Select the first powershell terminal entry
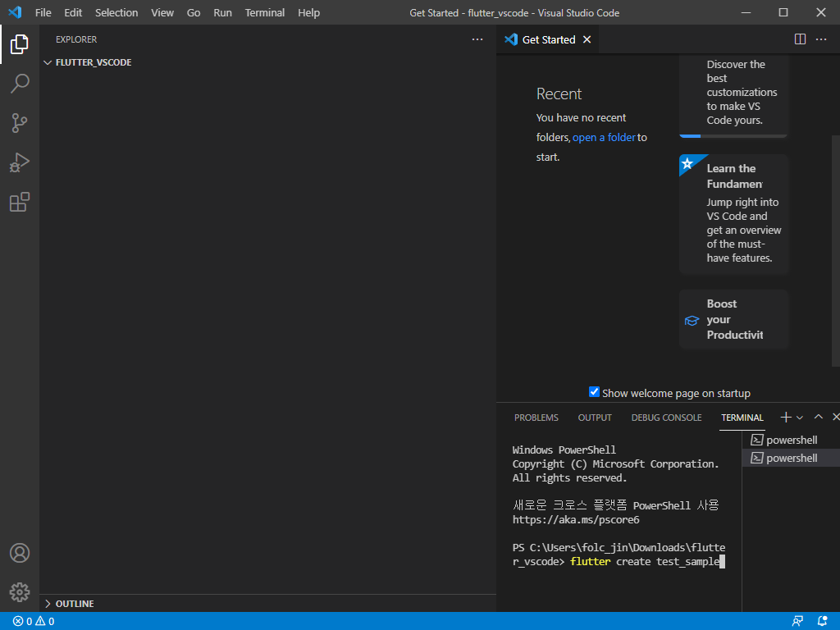 pos(791,440)
